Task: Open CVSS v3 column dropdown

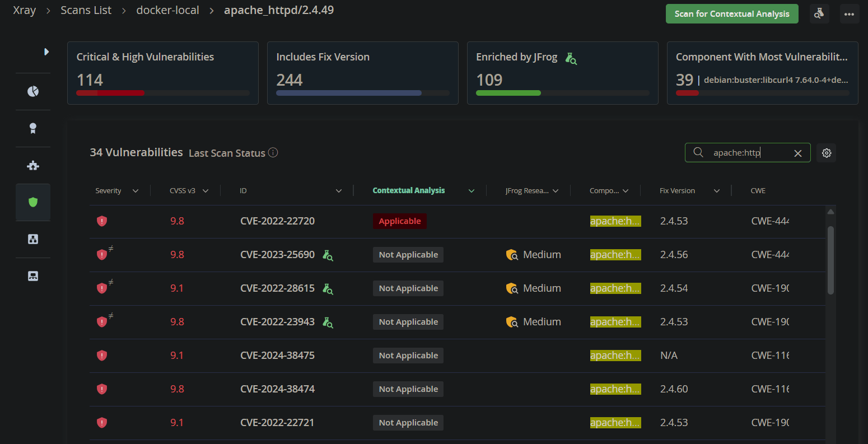Action: [x=206, y=191]
